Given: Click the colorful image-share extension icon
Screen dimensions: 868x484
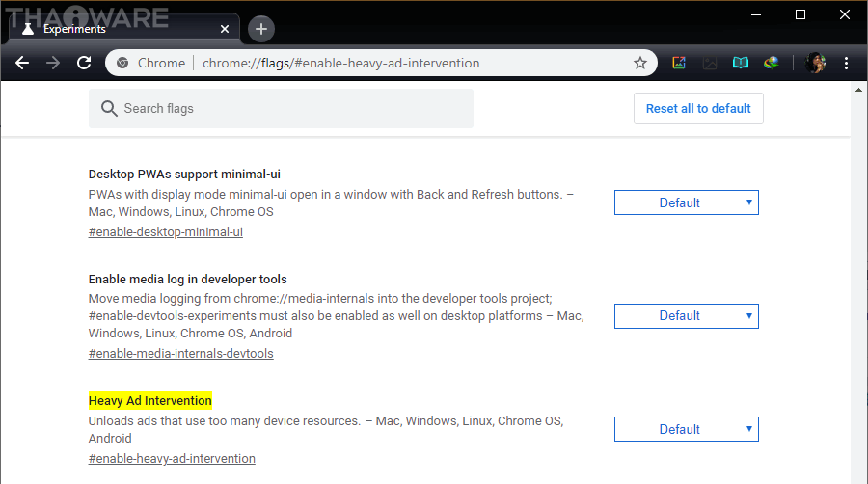Looking at the screenshot, I should [679, 63].
